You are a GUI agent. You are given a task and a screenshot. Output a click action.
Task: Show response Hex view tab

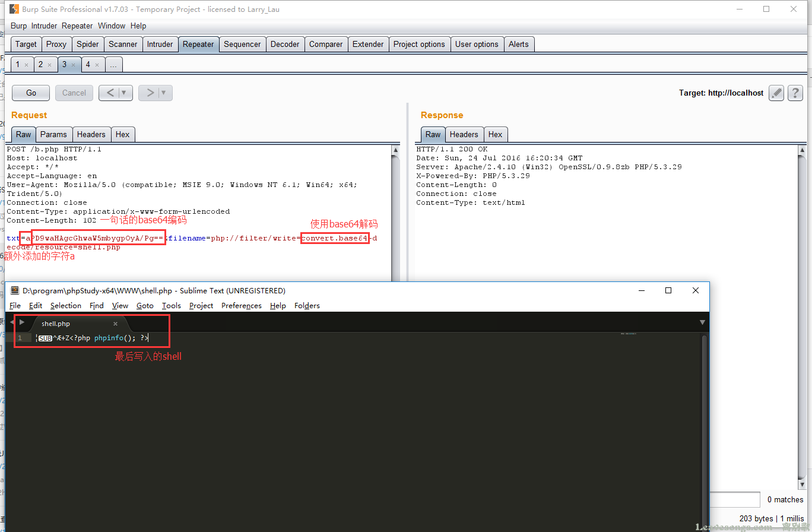[x=495, y=134]
